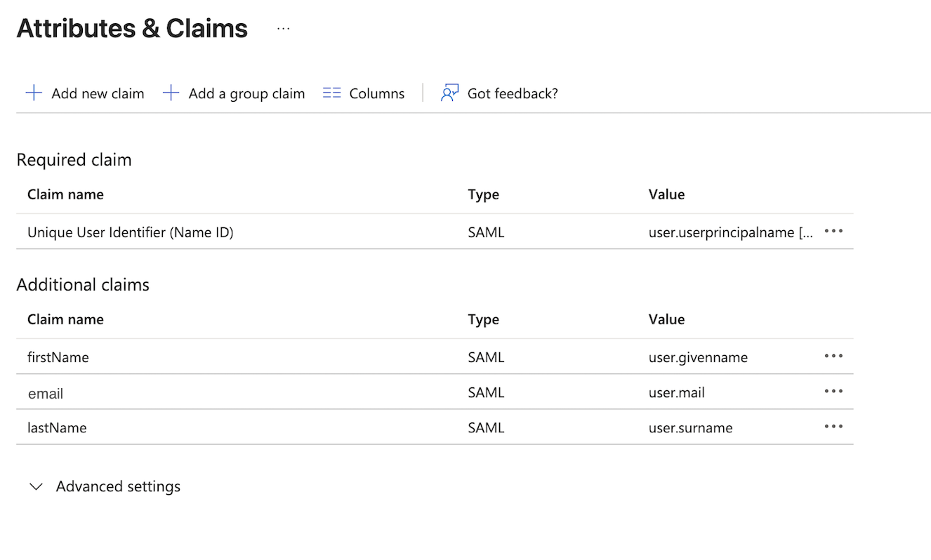Image resolution: width=931 pixels, height=560 pixels.
Task: Click the Claim name header under Additional claims
Action: click(65, 319)
